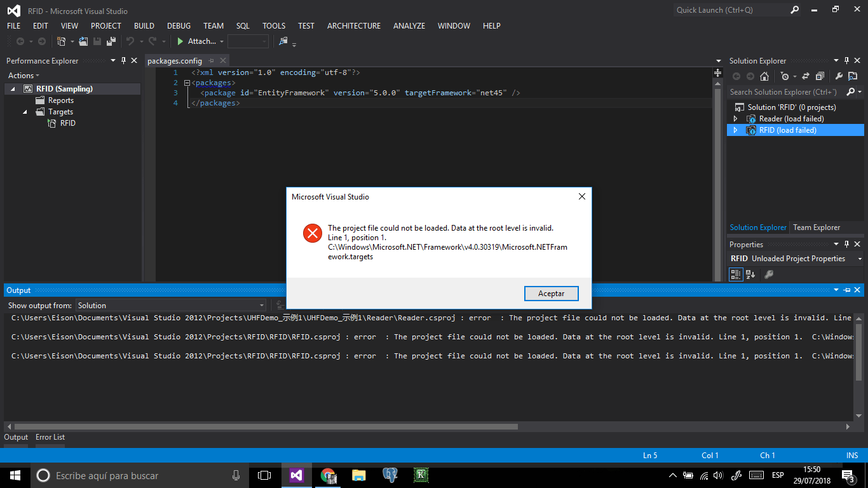Pin the Solution Explorer panel
Viewport: 868px width, 488px height.
pyautogui.click(x=846, y=60)
